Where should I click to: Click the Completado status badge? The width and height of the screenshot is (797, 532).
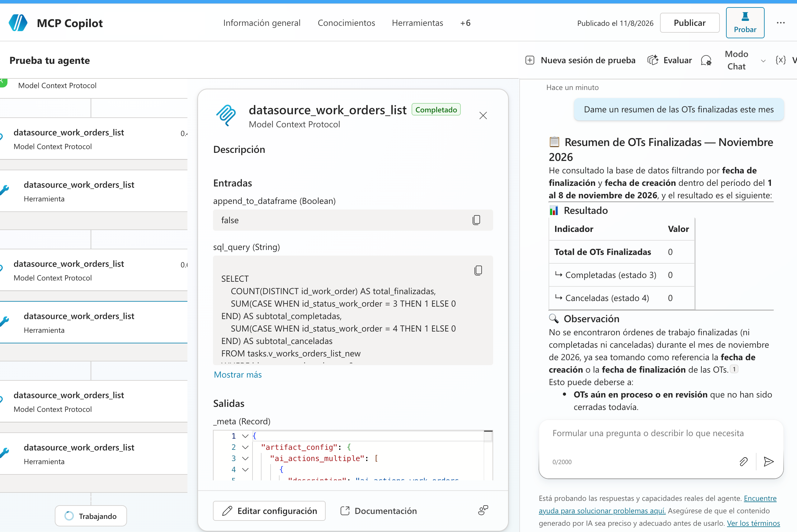coord(436,110)
